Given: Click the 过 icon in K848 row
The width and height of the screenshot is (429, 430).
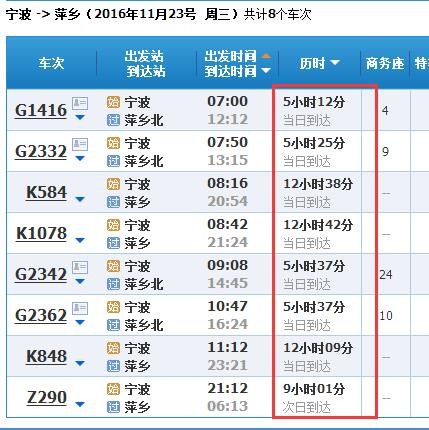Looking at the screenshot, I should (x=113, y=366).
